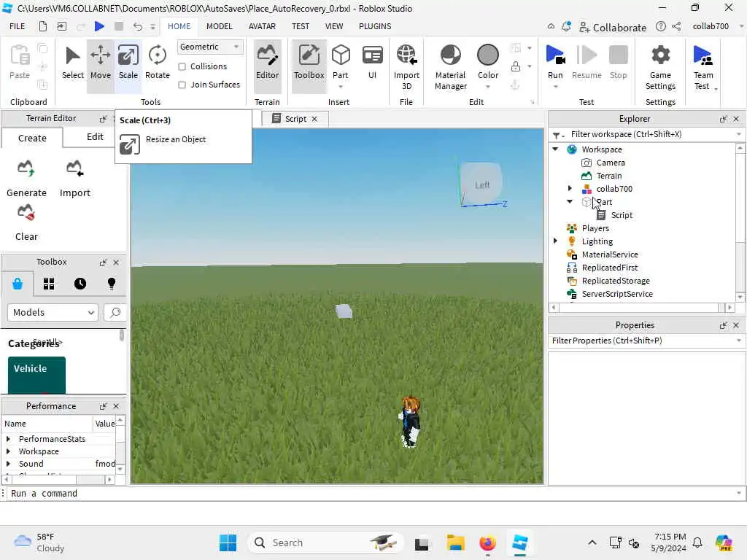Activate the Rotate tool

pyautogui.click(x=158, y=63)
